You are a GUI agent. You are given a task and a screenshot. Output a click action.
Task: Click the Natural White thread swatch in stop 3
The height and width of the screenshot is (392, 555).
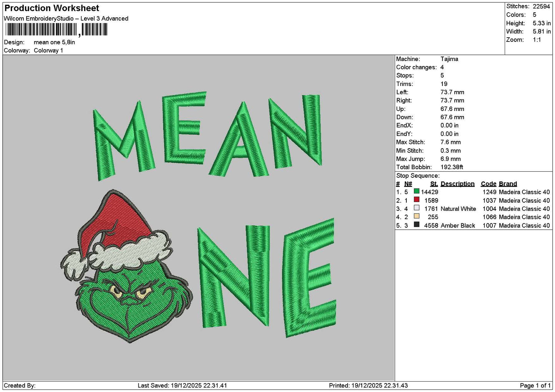(x=416, y=208)
